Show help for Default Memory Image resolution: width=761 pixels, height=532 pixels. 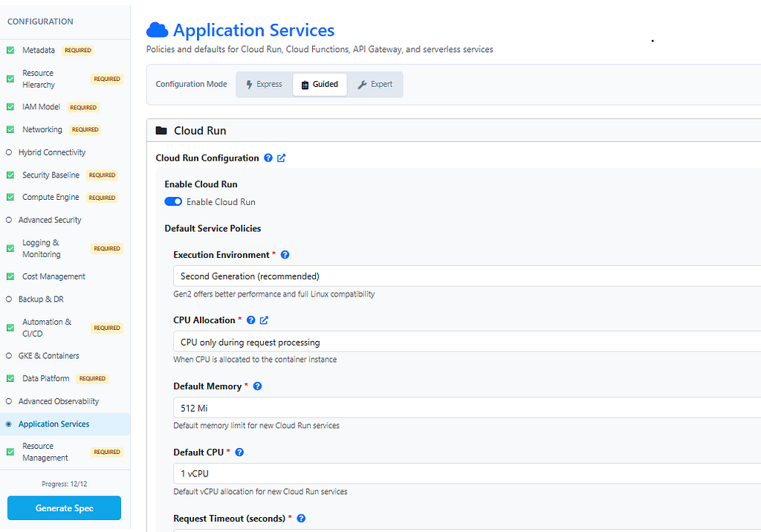(257, 386)
